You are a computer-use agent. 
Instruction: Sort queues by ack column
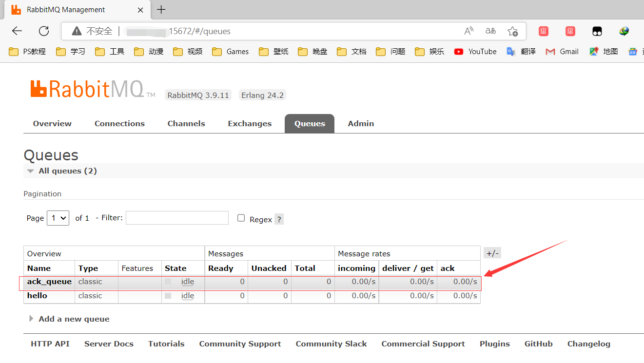(448, 268)
